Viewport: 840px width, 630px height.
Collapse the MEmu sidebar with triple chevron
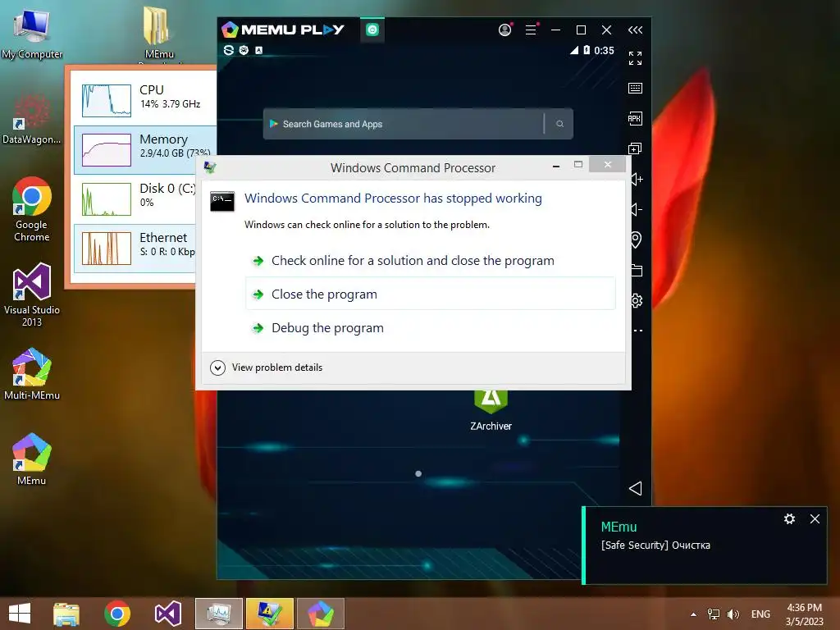coord(636,30)
